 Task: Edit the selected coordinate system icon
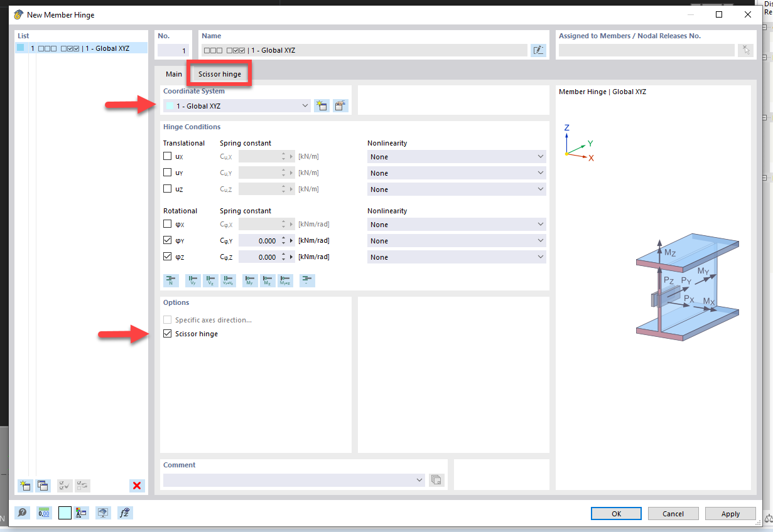(340, 105)
